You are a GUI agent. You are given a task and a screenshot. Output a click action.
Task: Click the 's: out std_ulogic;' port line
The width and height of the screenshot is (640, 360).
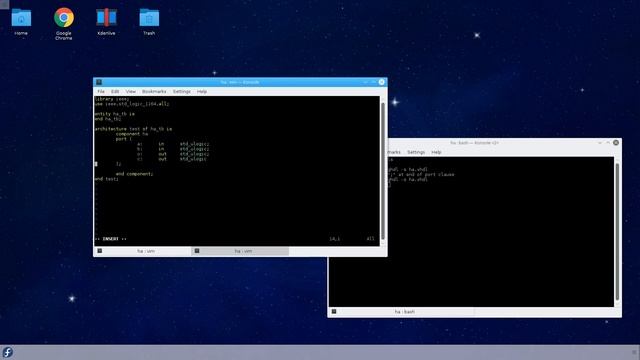[173, 154]
